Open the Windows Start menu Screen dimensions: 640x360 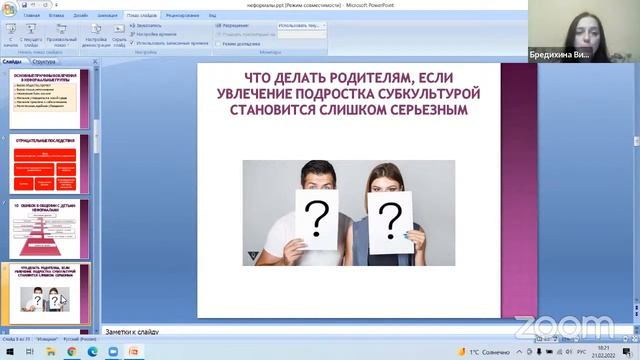point(9,351)
